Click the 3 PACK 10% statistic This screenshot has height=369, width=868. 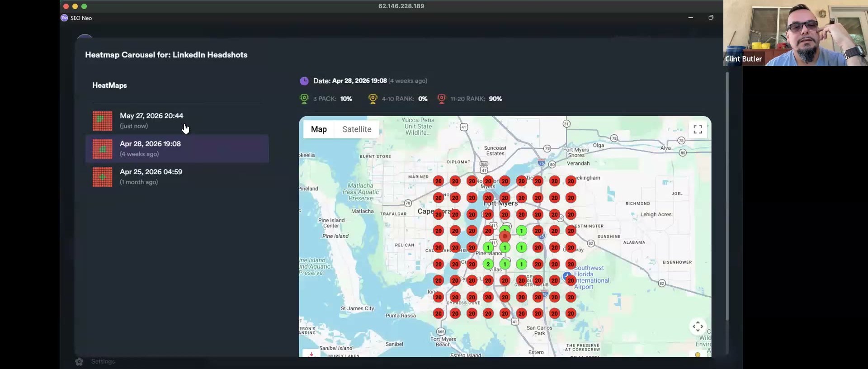[326, 99]
